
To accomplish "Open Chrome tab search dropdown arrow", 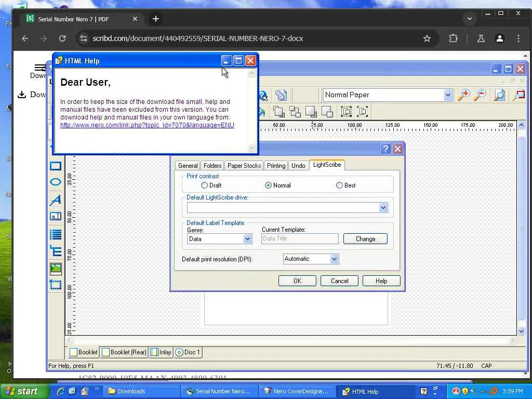I will click(470, 19).
